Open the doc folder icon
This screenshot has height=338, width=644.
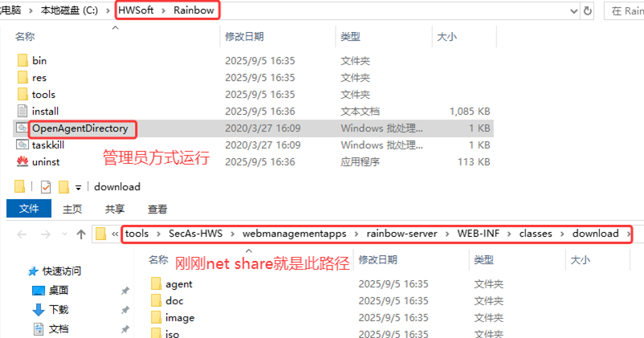[156, 300]
